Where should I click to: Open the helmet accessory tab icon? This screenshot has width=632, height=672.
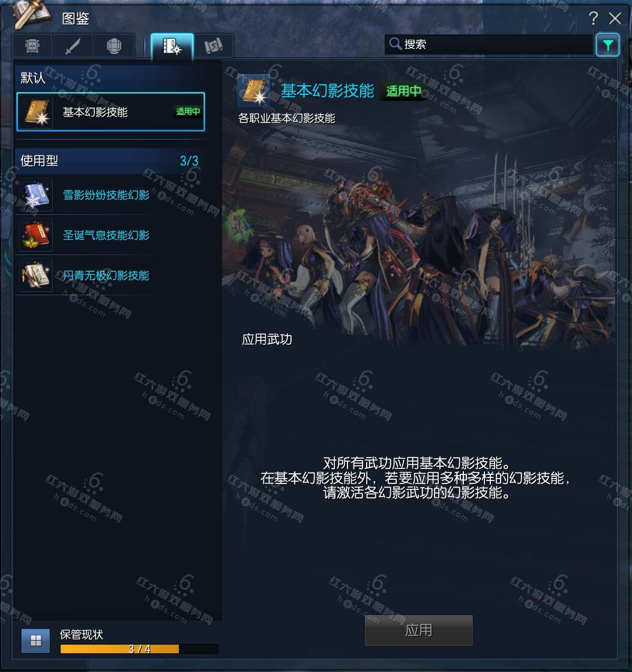114,46
